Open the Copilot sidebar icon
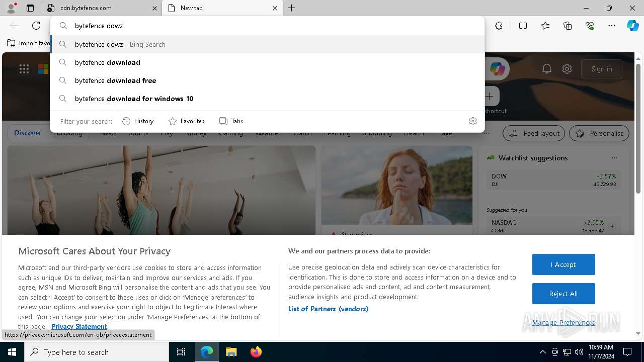 (x=632, y=26)
